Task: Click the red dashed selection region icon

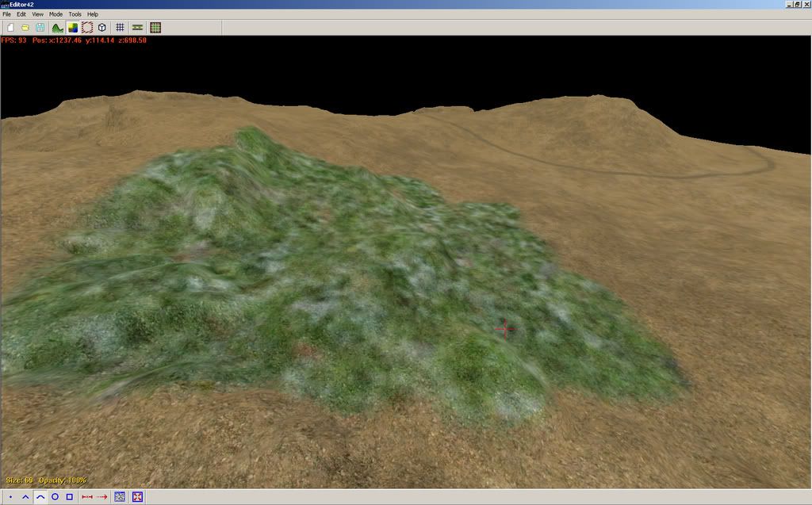Action: click(x=87, y=28)
